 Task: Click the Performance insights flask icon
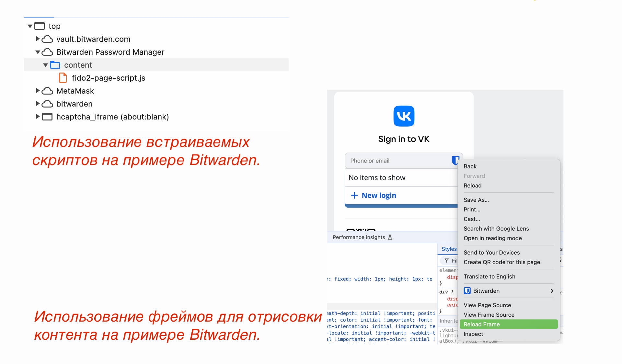pyautogui.click(x=390, y=237)
